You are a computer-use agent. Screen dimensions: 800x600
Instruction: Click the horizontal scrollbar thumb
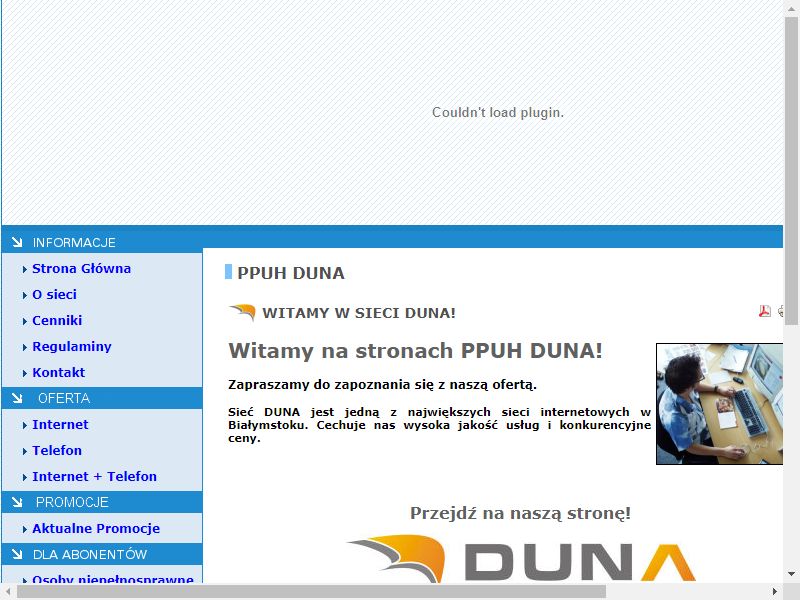tap(311, 592)
